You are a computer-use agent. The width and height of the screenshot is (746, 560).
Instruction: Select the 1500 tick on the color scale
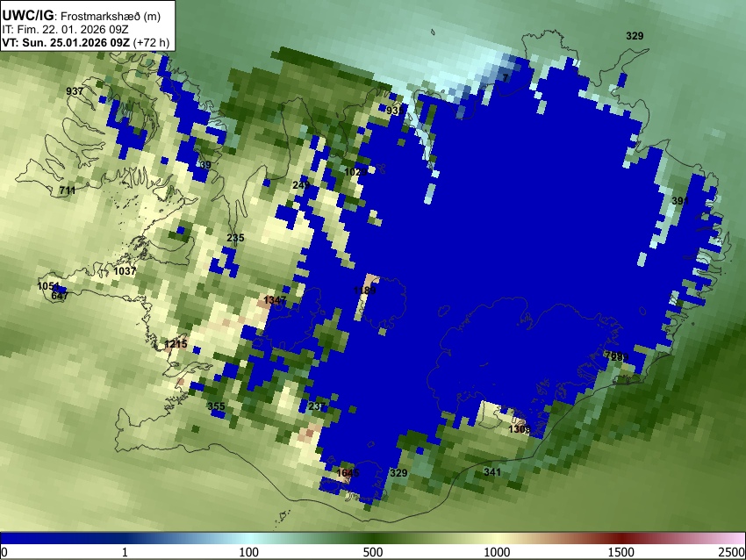click(621, 552)
